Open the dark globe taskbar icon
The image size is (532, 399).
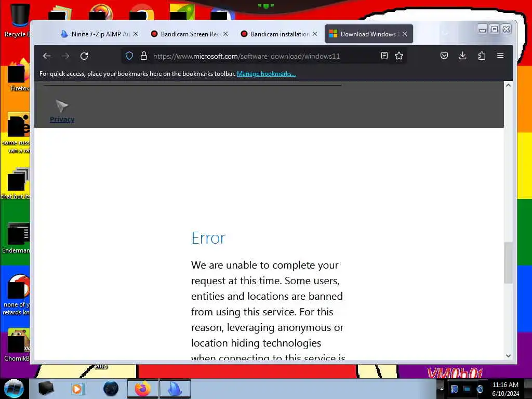(x=111, y=389)
